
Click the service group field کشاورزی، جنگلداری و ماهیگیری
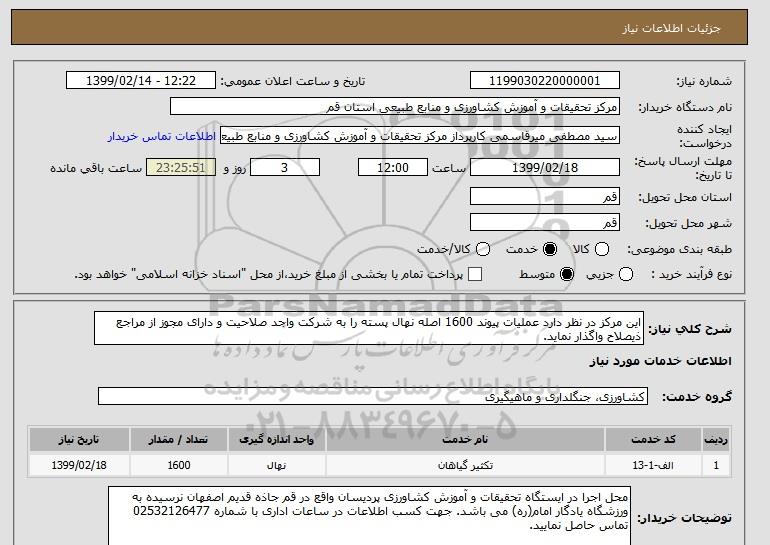click(x=373, y=397)
